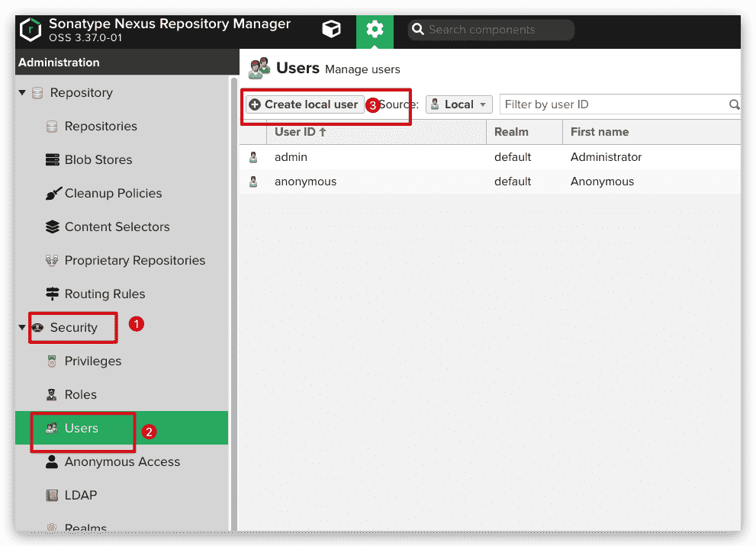Image resolution: width=756 pixels, height=546 pixels.
Task: Open the Browse cube icon in header
Action: click(x=332, y=30)
